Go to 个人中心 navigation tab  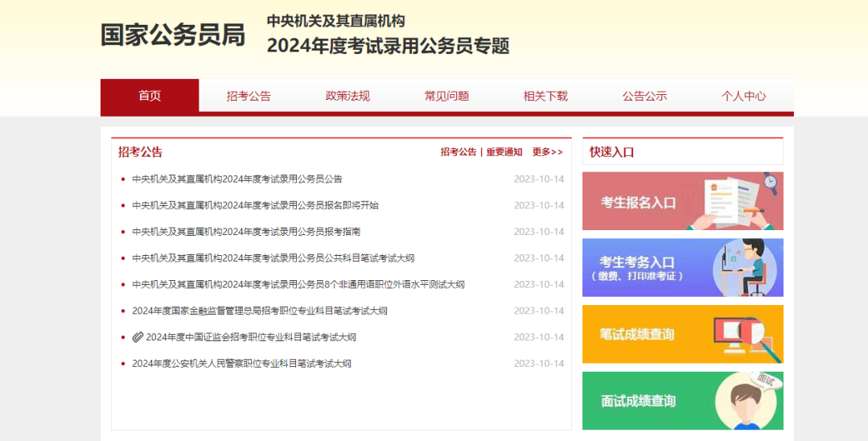(743, 96)
